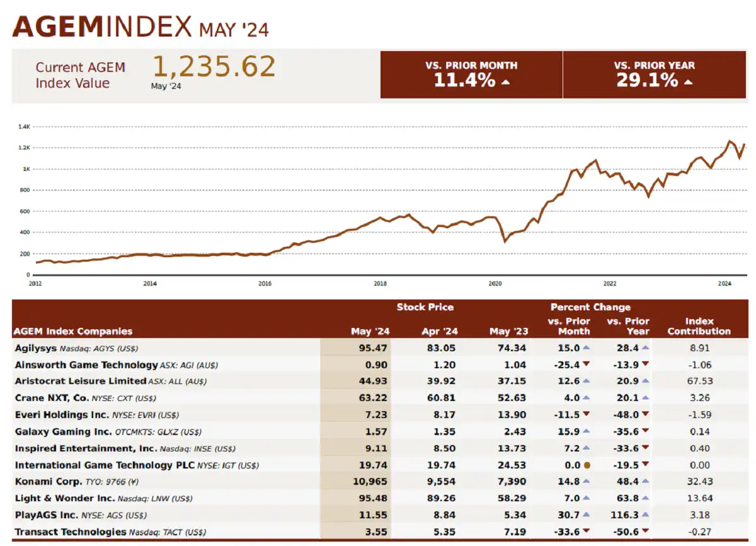756x546 pixels.
Task: Click the up arrow beside 11.4%
Action: pyautogui.click(x=505, y=82)
